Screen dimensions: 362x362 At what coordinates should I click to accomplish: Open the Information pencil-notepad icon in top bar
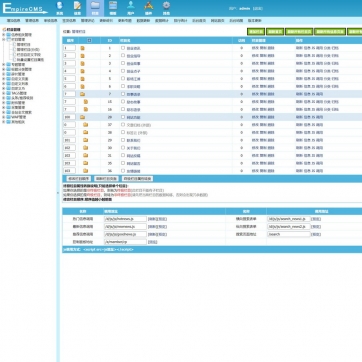[77, 8]
